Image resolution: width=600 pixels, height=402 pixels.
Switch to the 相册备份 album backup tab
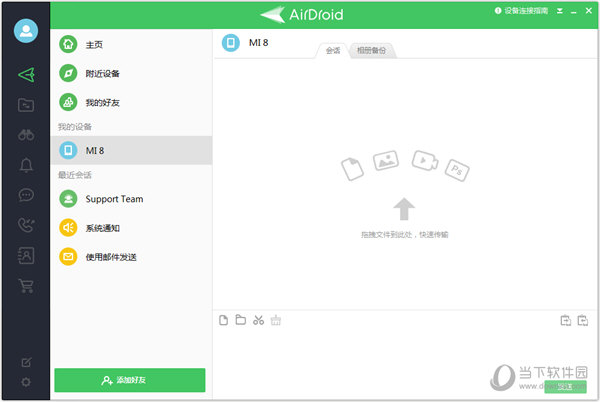coord(371,50)
